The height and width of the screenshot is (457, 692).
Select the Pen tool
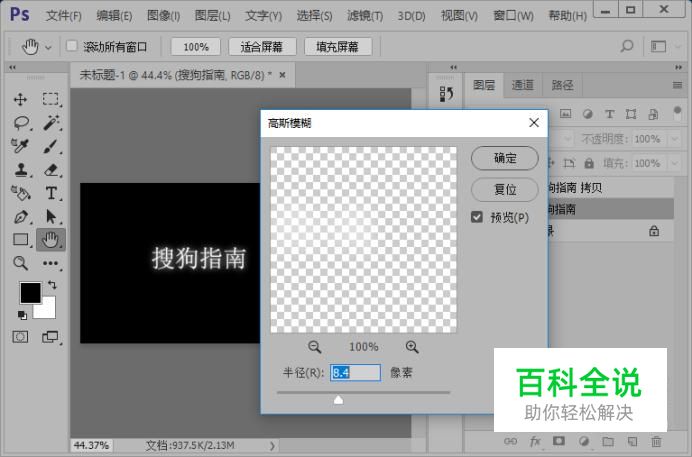pyautogui.click(x=21, y=217)
